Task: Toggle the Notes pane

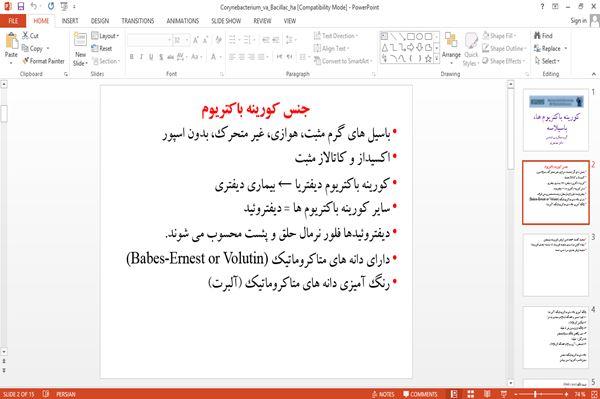Action: (383, 394)
